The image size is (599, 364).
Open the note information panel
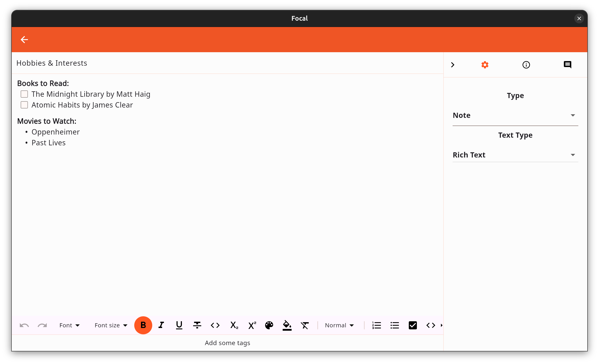point(526,64)
